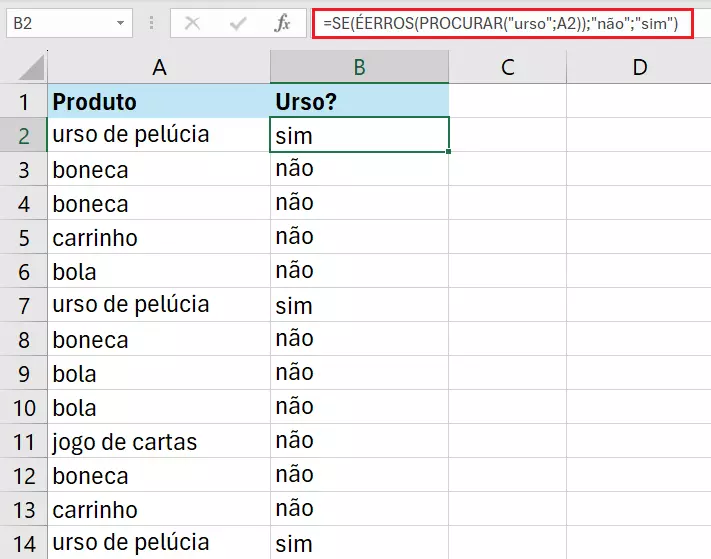The width and height of the screenshot is (711, 559).
Task: Click the Urso? header cell
Action: 359,101
